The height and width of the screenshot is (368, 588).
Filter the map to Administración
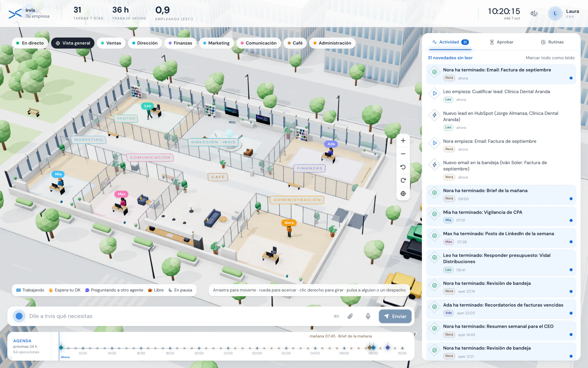[332, 43]
